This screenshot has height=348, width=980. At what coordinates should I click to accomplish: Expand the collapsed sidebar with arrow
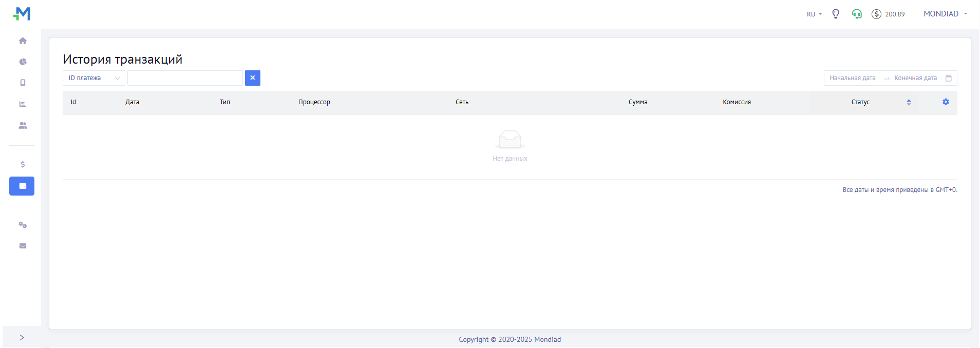(x=22, y=337)
